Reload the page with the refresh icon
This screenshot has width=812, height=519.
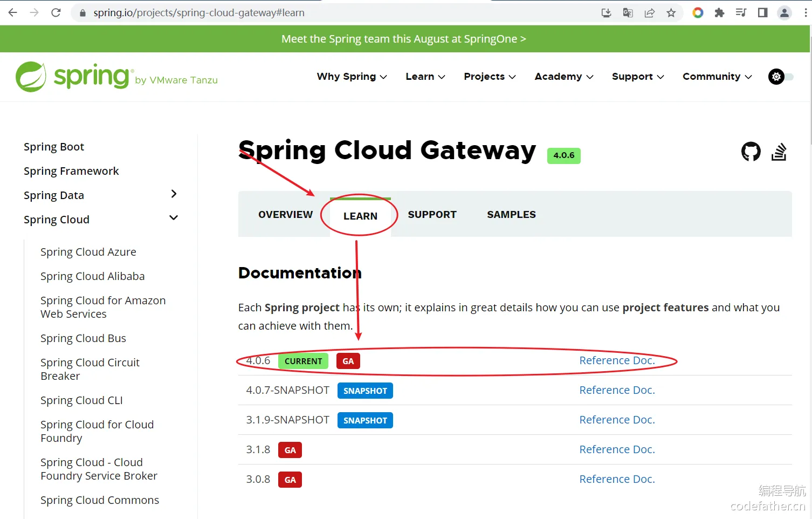pos(56,12)
